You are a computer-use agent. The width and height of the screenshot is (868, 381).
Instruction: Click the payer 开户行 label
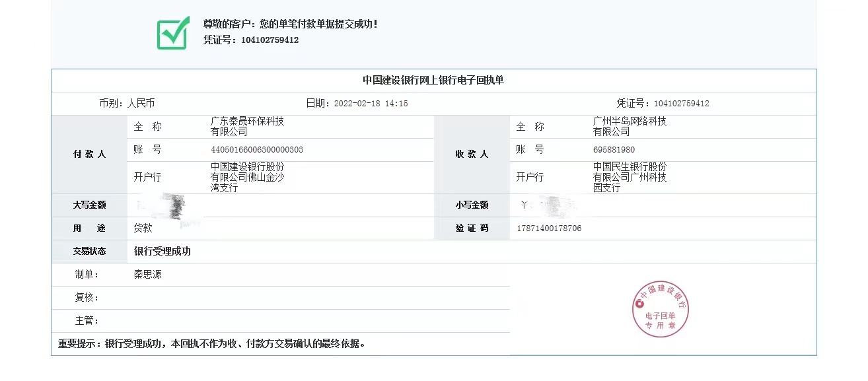[x=147, y=178]
